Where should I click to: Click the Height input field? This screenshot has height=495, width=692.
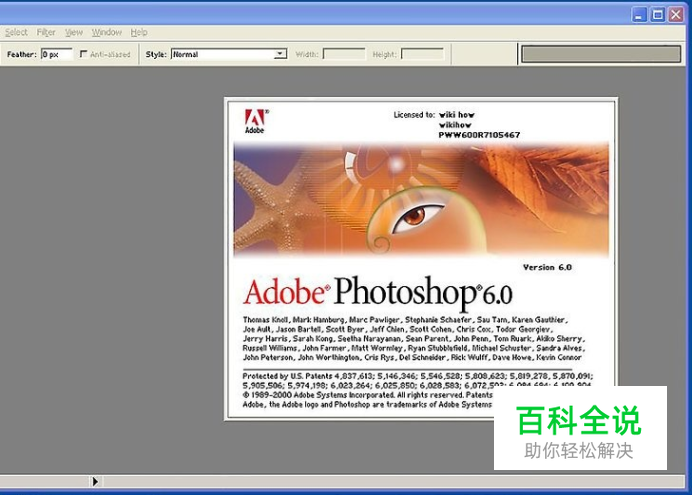click(x=422, y=54)
